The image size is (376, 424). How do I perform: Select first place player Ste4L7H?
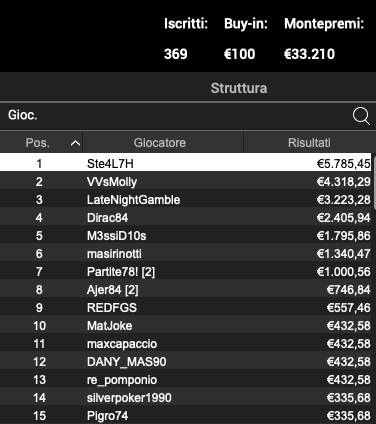click(185, 163)
